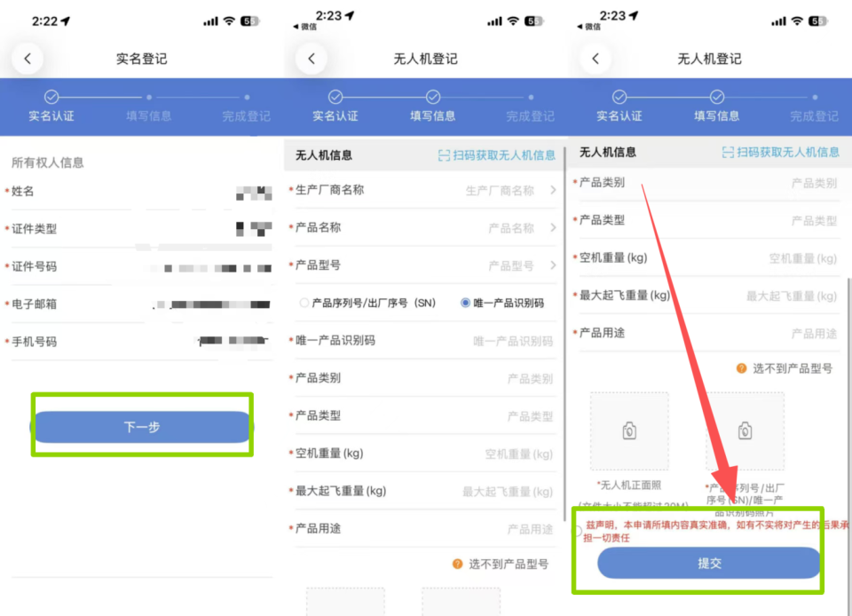
Task: Tick declaration checkbox beside 兹声明 text
Action: pos(577,531)
